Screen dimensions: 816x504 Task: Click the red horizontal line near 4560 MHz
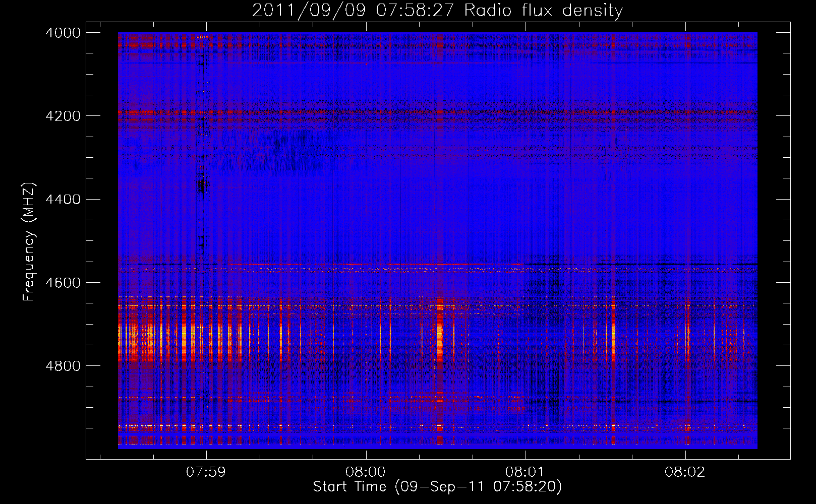pyautogui.click(x=376, y=264)
